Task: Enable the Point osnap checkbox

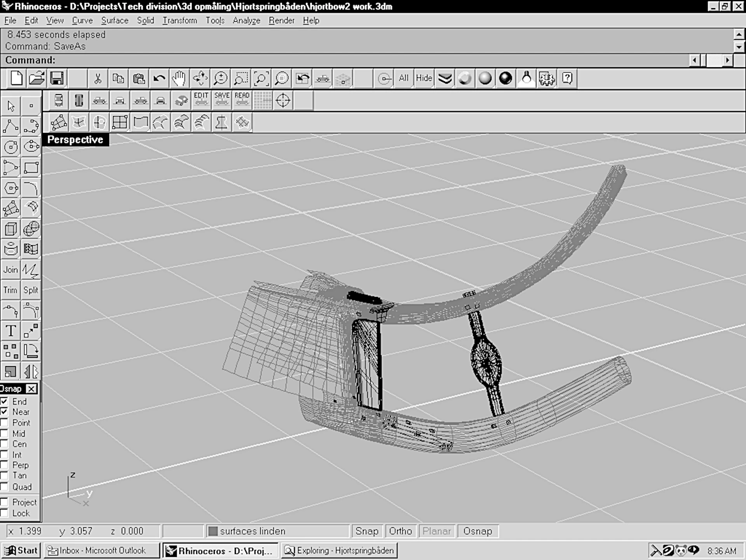Action: point(4,422)
